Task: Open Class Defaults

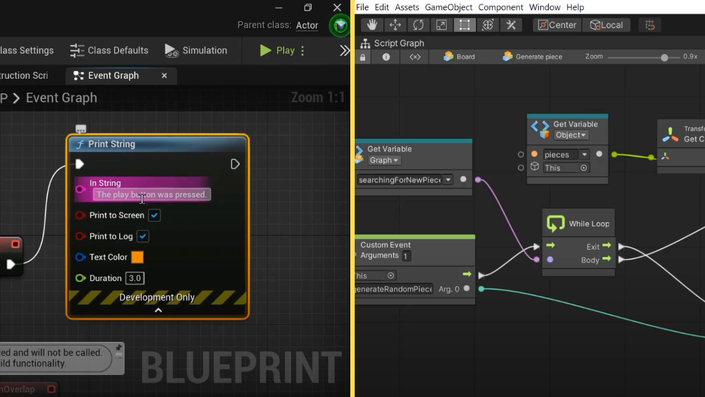Action: pos(109,50)
